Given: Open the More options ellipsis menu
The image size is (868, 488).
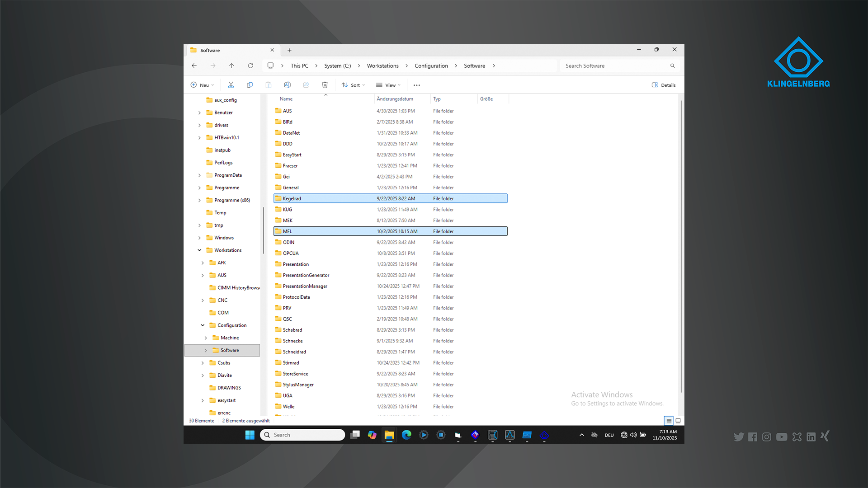Looking at the screenshot, I should click(417, 85).
